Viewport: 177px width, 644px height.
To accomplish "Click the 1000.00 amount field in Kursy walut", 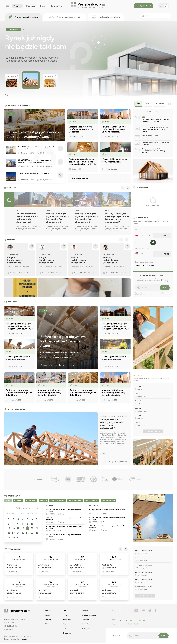I will 162,235.
